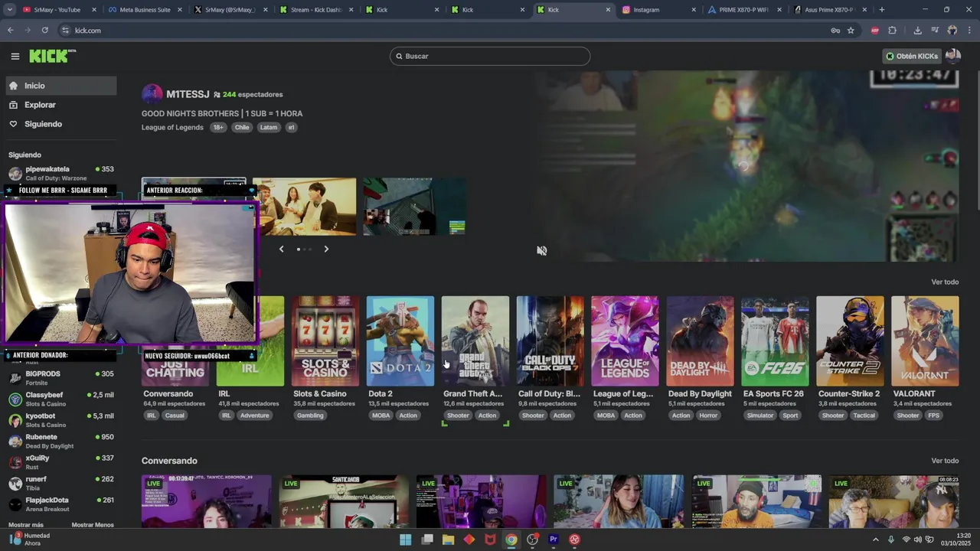Open FlapjackDota channel in sidebar

point(61,504)
